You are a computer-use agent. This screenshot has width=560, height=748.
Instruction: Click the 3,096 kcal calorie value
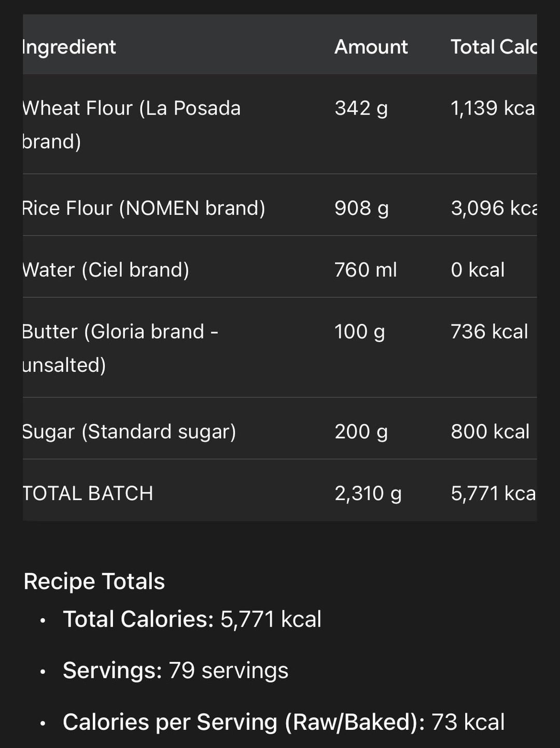(493, 208)
